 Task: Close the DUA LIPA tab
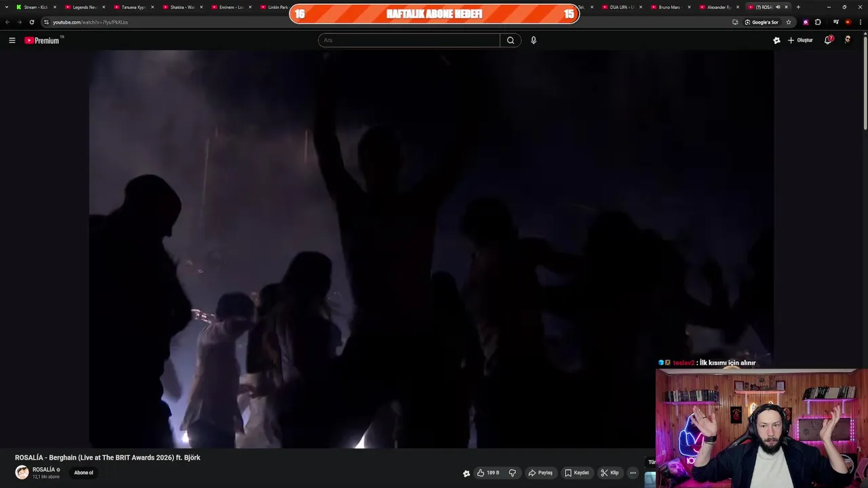pos(641,7)
